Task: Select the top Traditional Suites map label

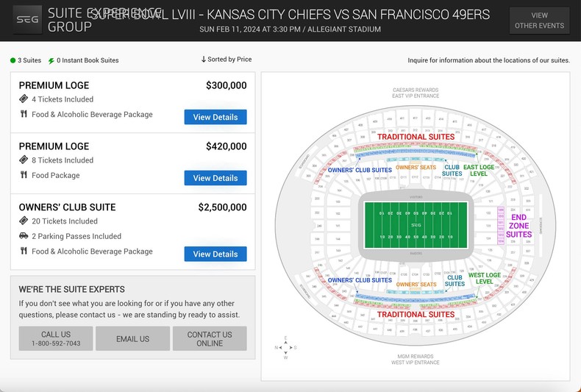Action: point(416,137)
